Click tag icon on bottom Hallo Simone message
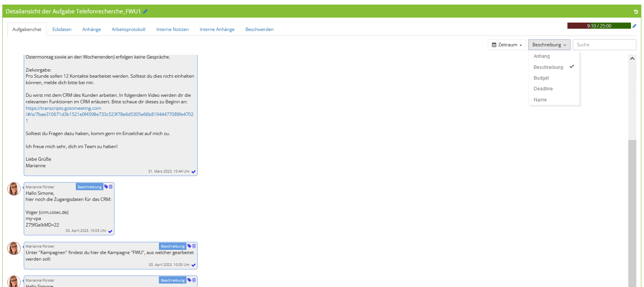Viewport: 644px width, 287px height. click(x=189, y=280)
